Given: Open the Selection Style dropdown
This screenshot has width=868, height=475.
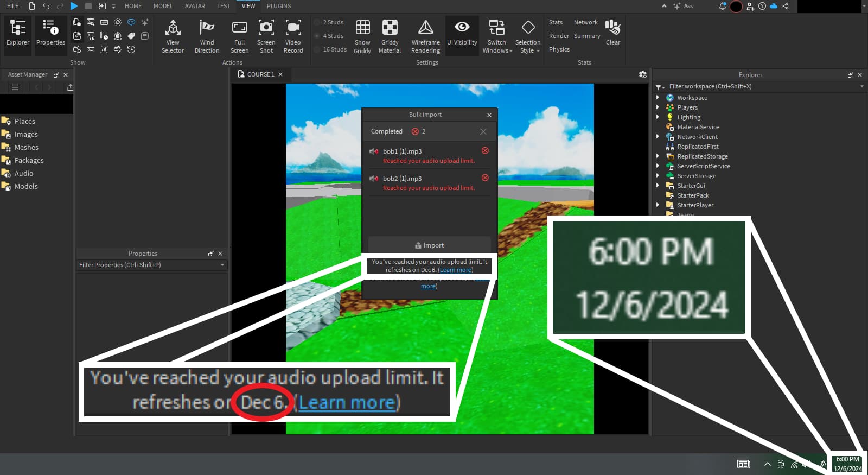Looking at the screenshot, I should point(528,36).
